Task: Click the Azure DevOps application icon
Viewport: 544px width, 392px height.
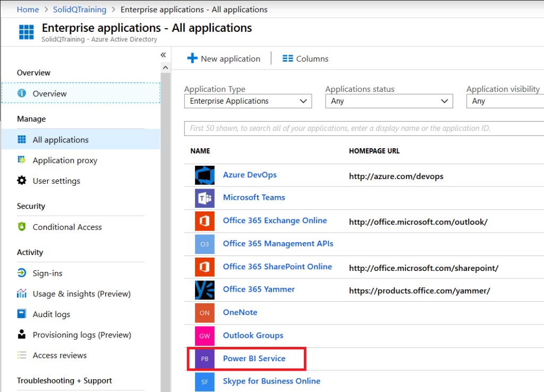Action: [205, 175]
